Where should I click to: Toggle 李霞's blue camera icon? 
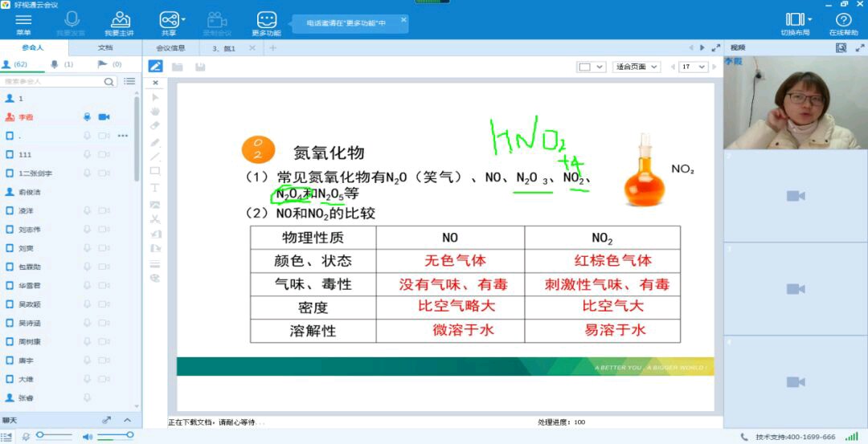coord(104,117)
